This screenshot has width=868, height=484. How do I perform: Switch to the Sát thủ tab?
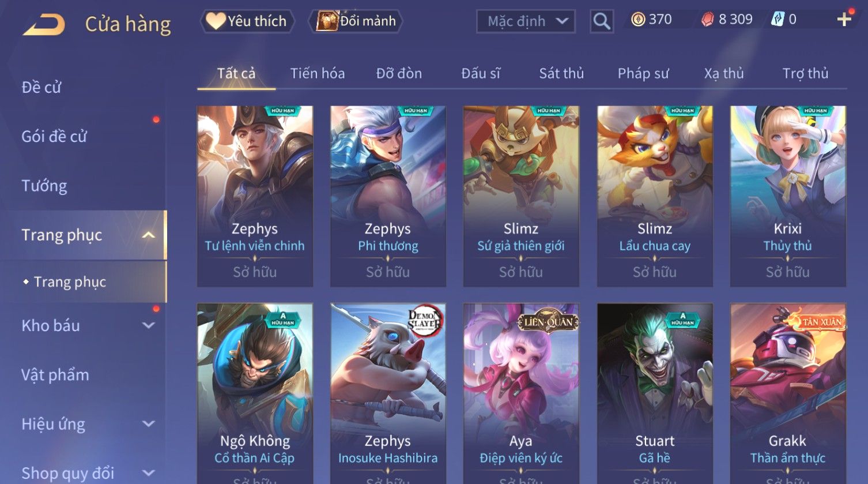(x=561, y=73)
